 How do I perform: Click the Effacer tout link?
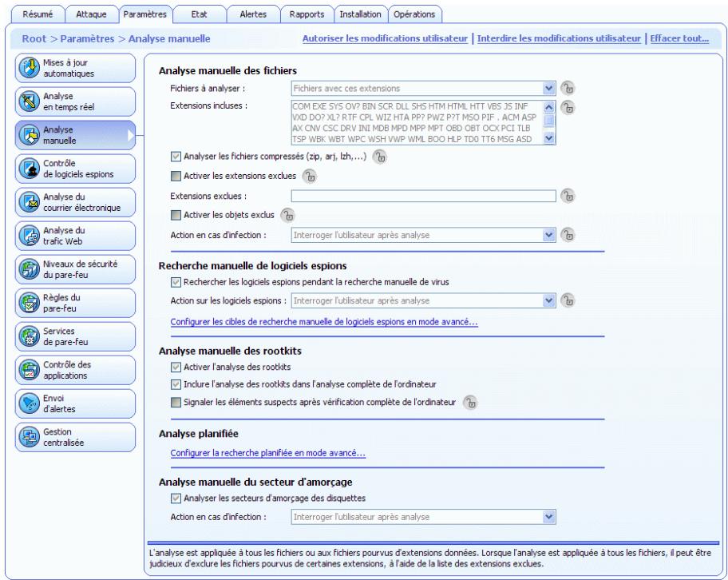[679, 38]
